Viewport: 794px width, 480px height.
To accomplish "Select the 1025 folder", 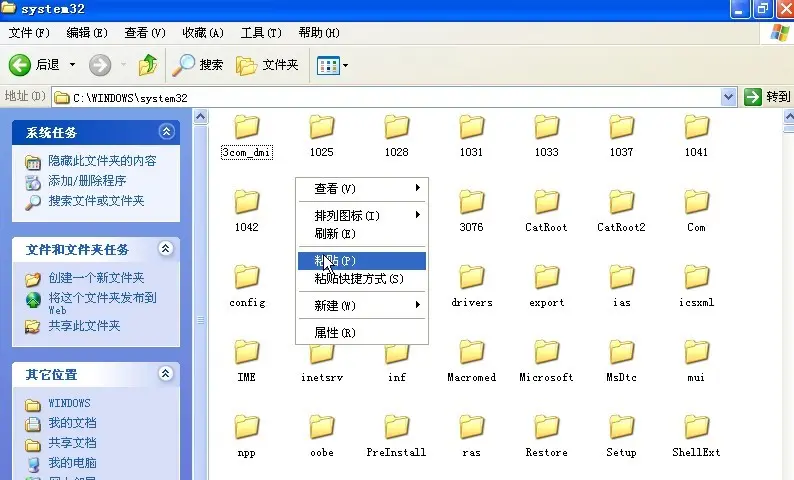I will (x=322, y=136).
